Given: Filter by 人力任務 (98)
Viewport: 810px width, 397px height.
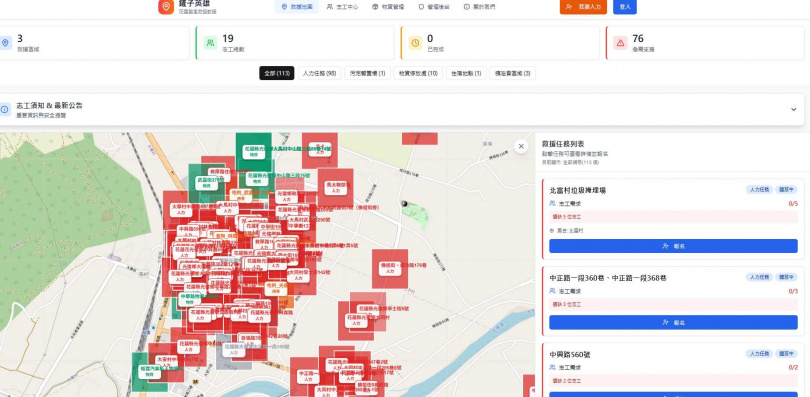Looking at the screenshot, I should click(x=319, y=73).
